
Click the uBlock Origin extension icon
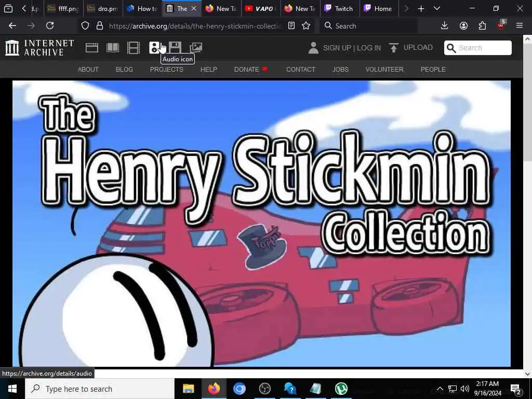[x=501, y=25]
